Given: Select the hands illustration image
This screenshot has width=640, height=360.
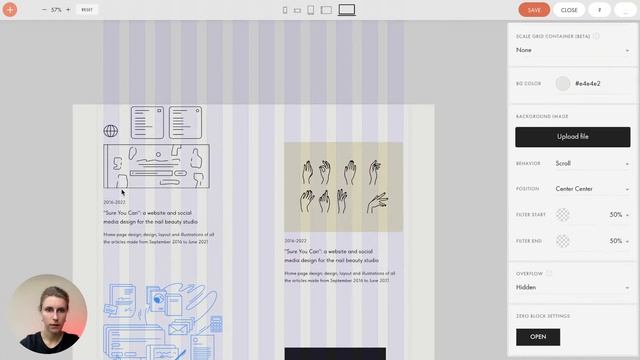Looking at the screenshot, I should (343, 187).
